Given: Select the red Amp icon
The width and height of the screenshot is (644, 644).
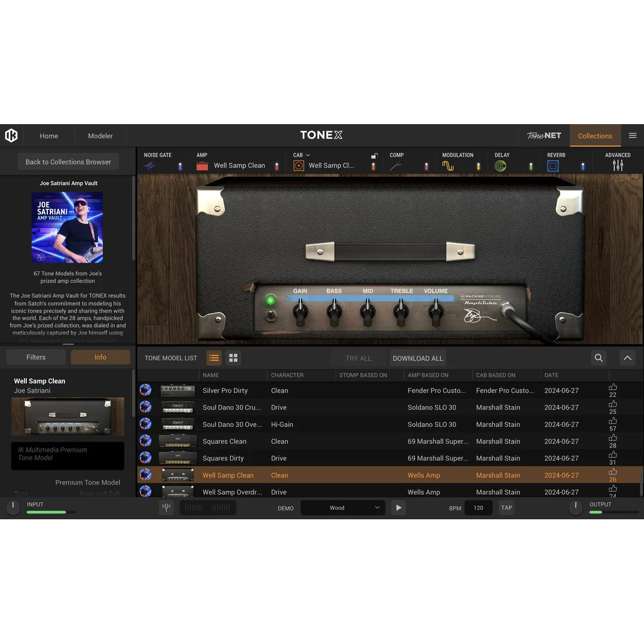Looking at the screenshot, I should (x=202, y=166).
